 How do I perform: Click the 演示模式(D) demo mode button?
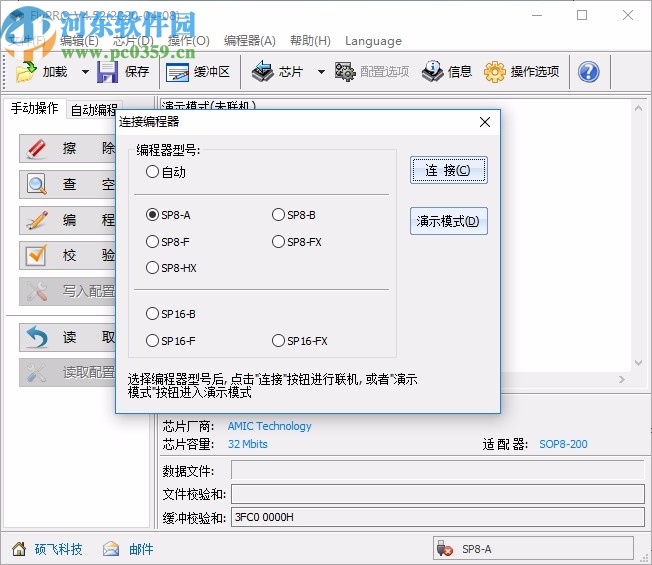pyautogui.click(x=449, y=221)
